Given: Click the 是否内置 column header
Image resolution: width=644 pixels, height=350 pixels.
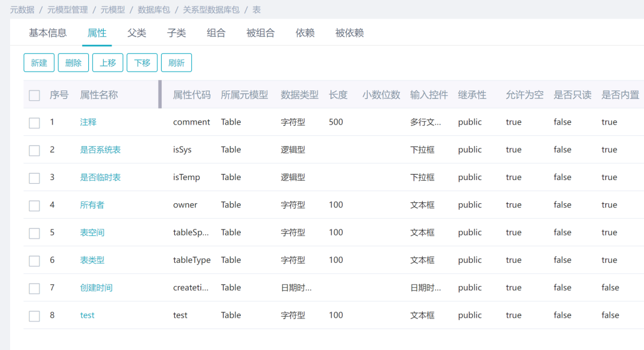Looking at the screenshot, I should [620, 95].
